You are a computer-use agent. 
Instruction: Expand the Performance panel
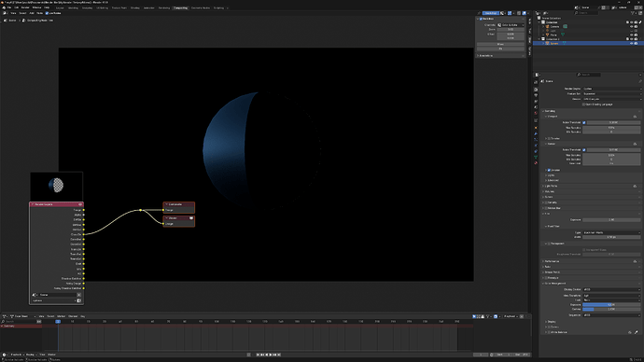[x=552, y=261]
